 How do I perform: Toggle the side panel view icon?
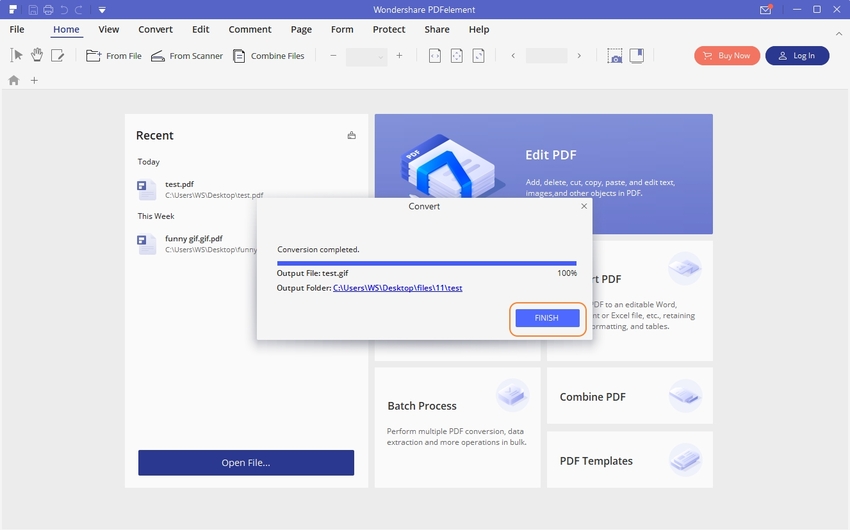[636, 56]
